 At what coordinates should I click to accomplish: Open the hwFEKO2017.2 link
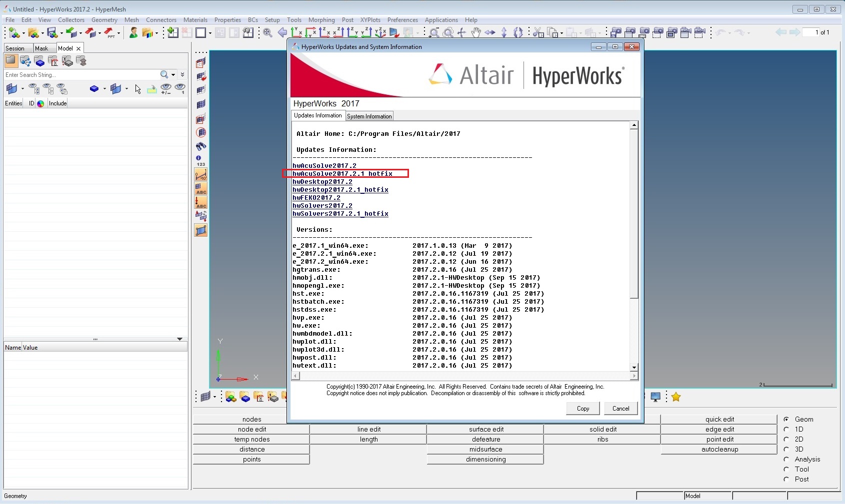[x=316, y=198]
